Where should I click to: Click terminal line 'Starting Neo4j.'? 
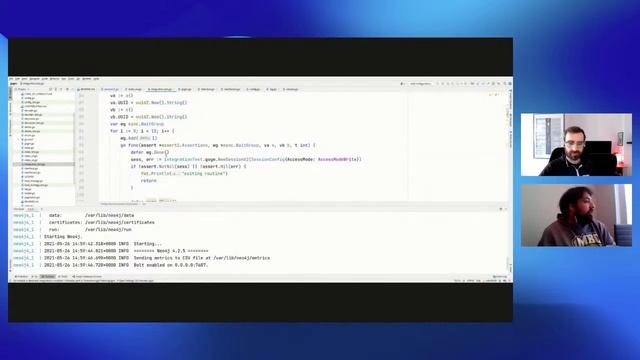63,237
